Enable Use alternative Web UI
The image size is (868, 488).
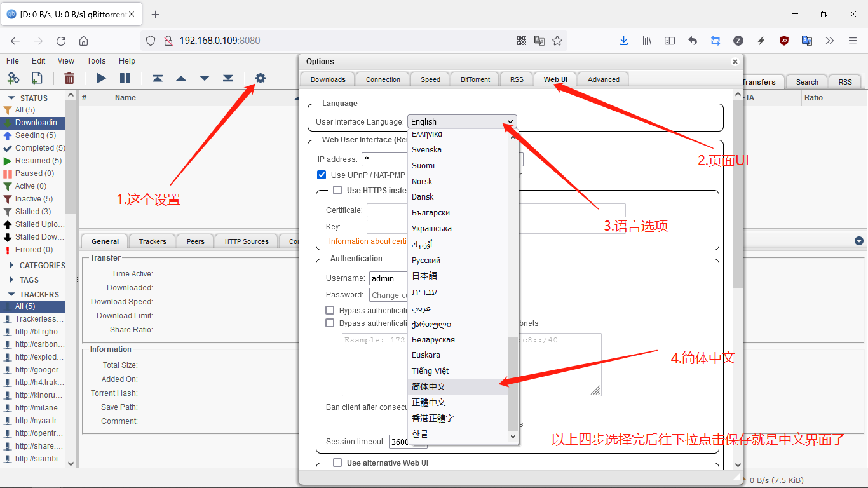[337, 463]
